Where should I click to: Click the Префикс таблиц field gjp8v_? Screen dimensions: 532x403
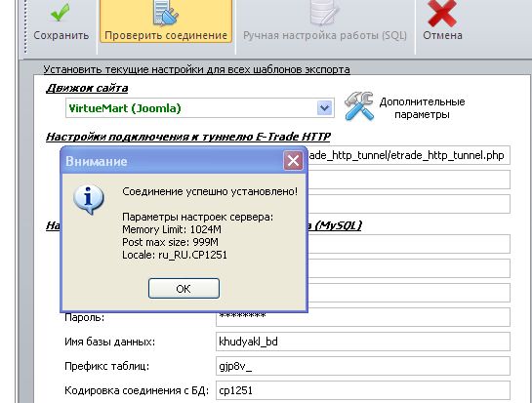pyautogui.click(x=363, y=366)
